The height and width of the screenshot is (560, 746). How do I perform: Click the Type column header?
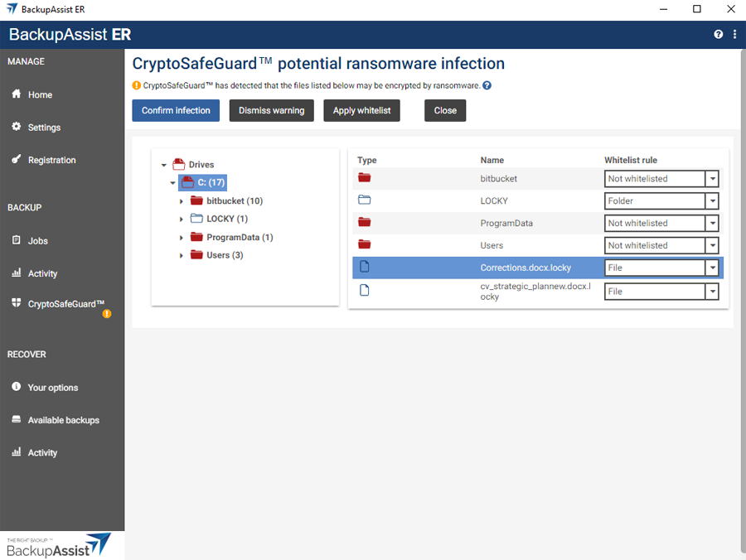(367, 160)
